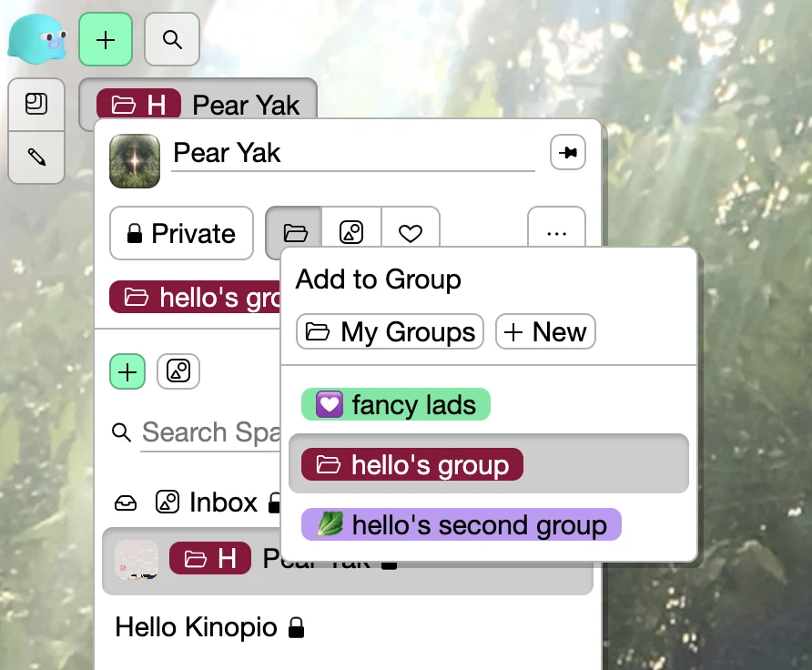Click the Pear Yak space preview thumbnail
This screenshot has width=812, height=670.
coord(135,161)
